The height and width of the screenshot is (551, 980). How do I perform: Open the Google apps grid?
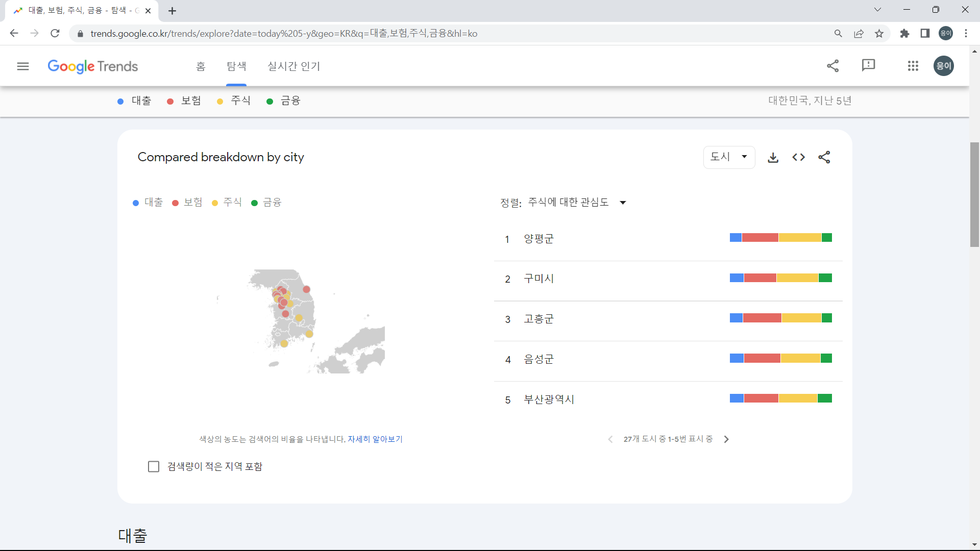click(x=913, y=66)
